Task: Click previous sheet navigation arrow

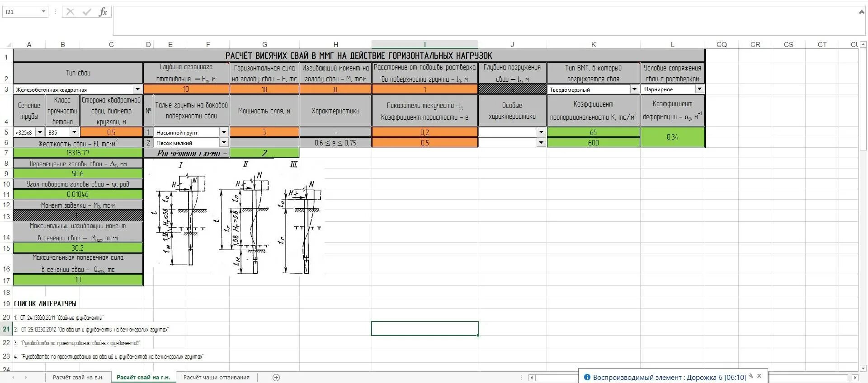Action: (14, 378)
